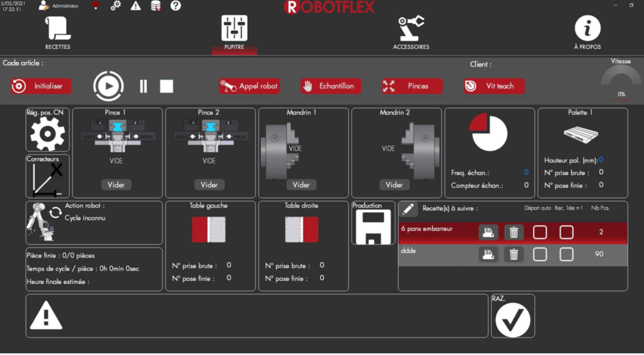The width and height of the screenshot is (644, 355).
Task: Edit recipes with the pencil icon
Action: pos(408,208)
